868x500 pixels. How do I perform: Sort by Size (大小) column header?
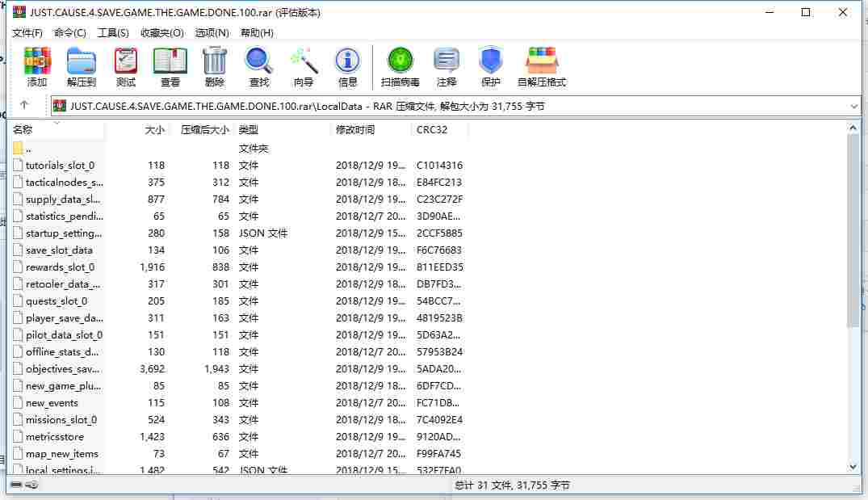(x=136, y=129)
